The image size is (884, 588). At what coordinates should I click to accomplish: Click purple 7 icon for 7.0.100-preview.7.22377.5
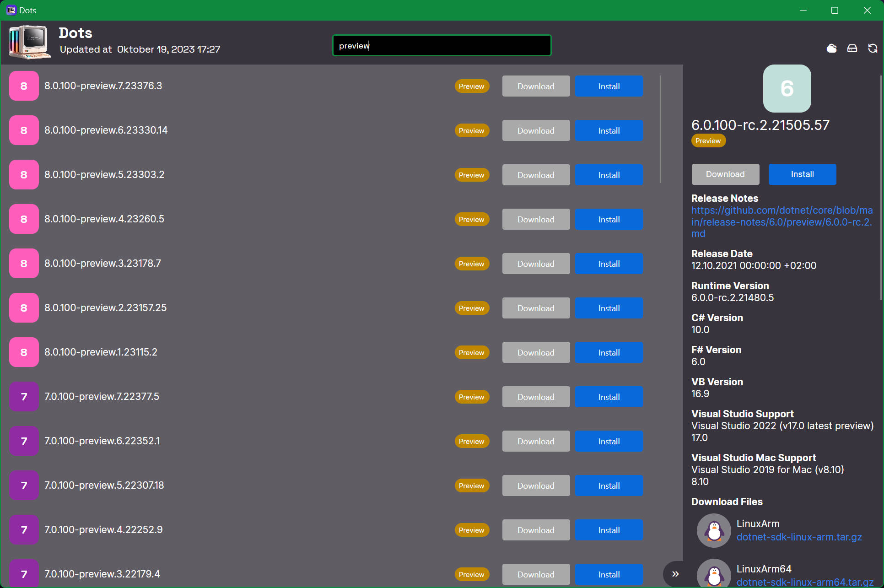click(x=24, y=397)
